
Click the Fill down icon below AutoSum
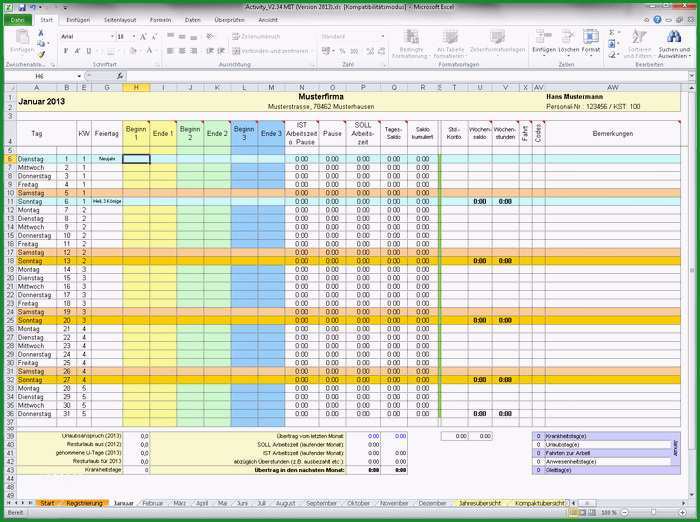pyautogui.click(x=612, y=44)
